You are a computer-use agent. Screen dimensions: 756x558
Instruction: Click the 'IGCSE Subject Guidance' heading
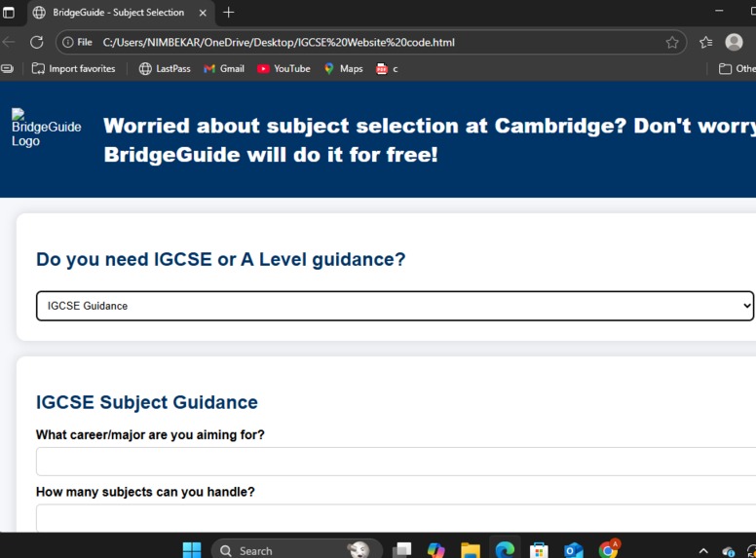point(147,402)
